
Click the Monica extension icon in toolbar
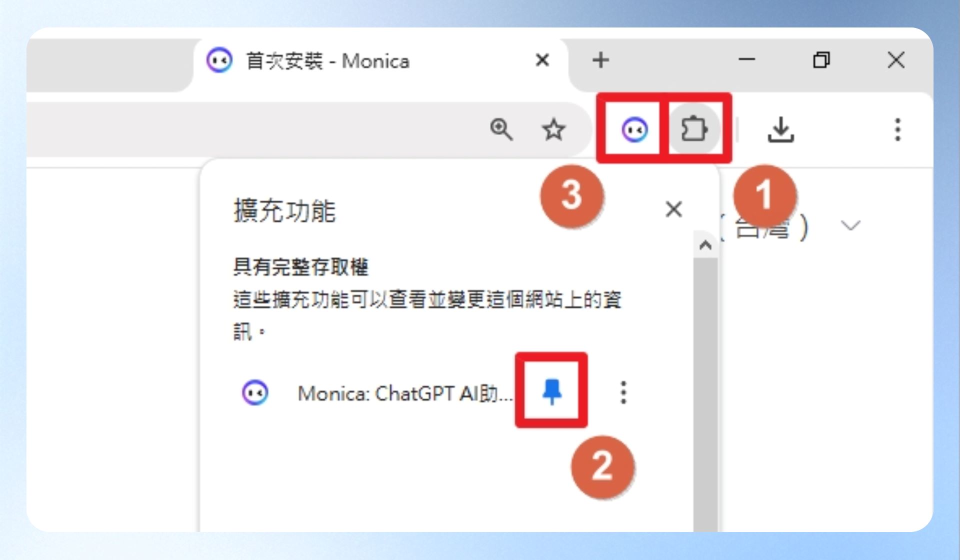(634, 129)
